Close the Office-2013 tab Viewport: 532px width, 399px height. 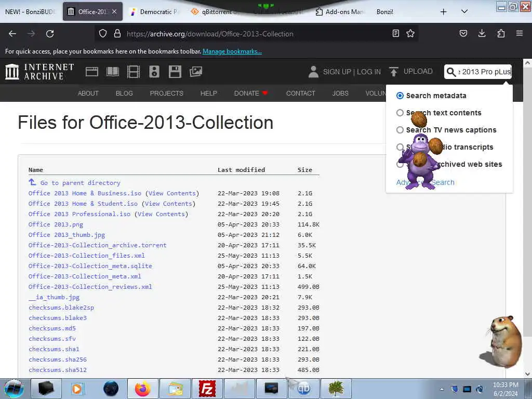coord(115,11)
